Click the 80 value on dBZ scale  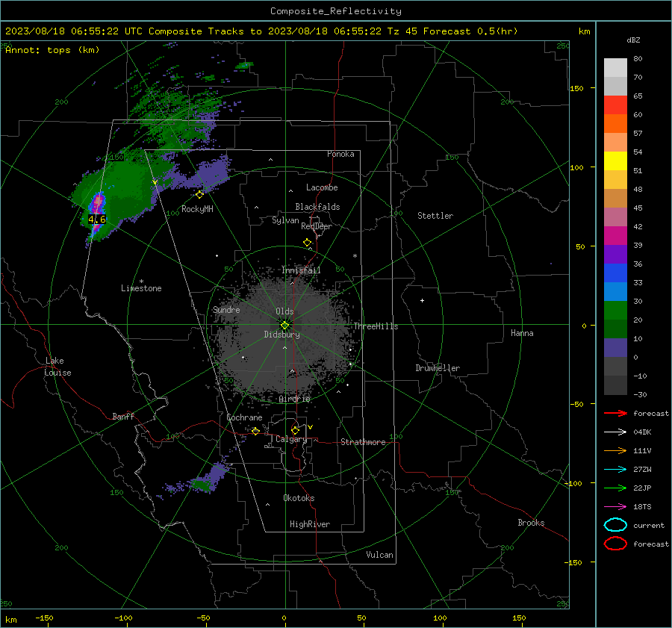pyautogui.click(x=638, y=58)
